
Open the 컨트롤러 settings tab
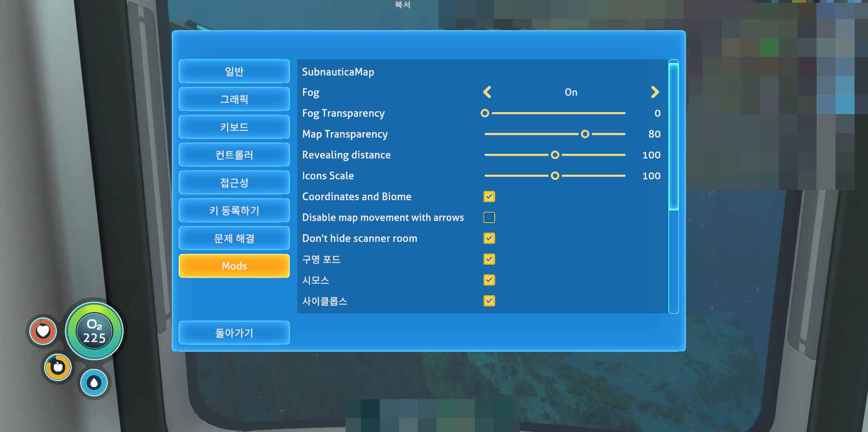coord(234,155)
